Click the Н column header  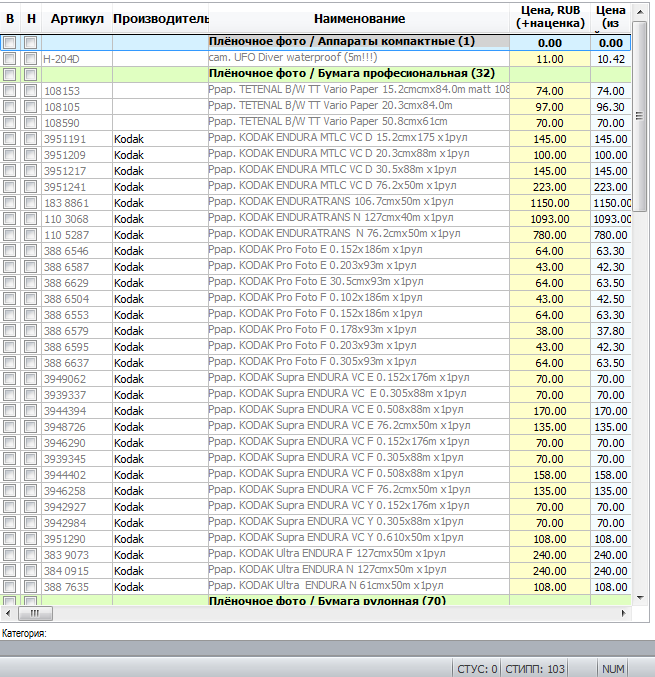coord(31,19)
